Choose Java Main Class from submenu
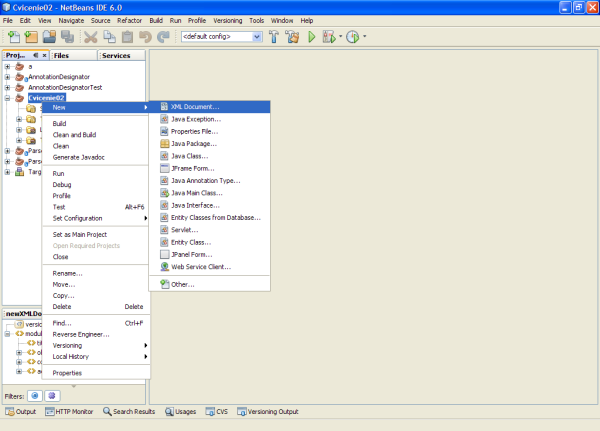The image size is (600, 431). pyautogui.click(x=209, y=193)
